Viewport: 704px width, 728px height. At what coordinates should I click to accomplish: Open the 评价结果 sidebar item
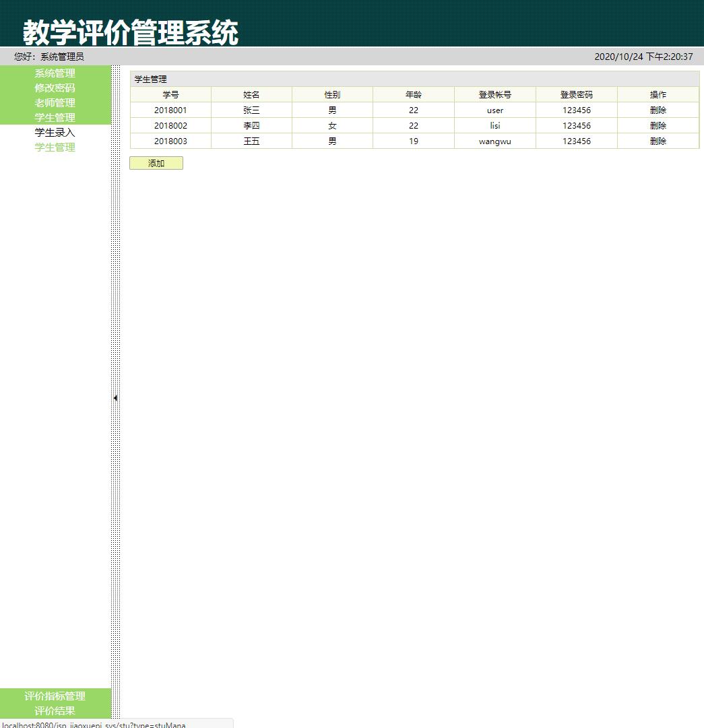pyautogui.click(x=55, y=710)
